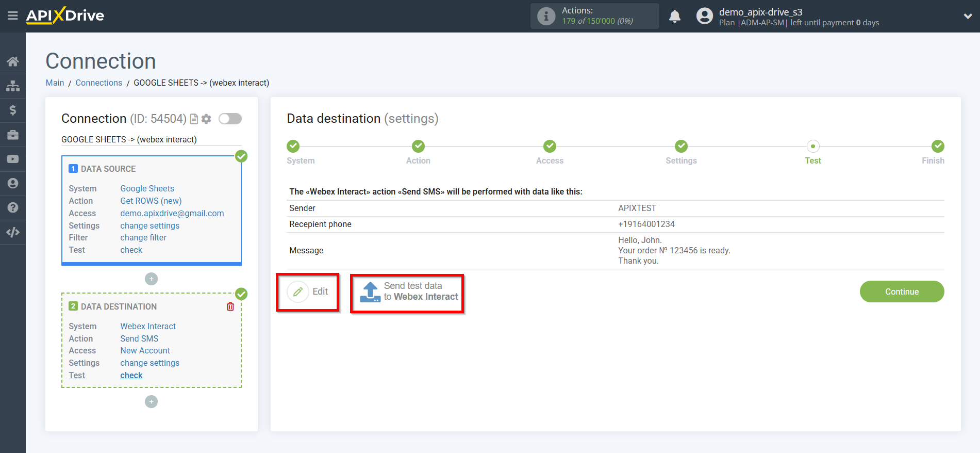
Task: Expand the account dropdown arrow
Action: coord(968,17)
